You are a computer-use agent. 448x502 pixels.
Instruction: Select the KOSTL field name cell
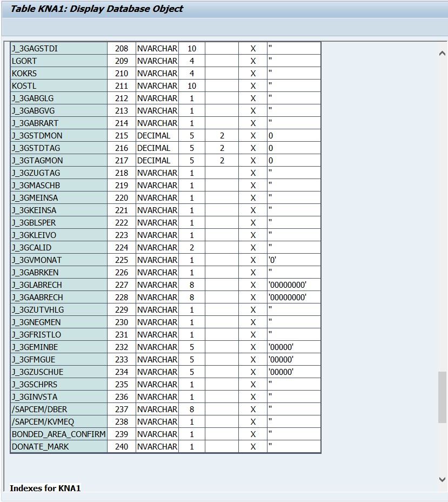click(x=59, y=86)
